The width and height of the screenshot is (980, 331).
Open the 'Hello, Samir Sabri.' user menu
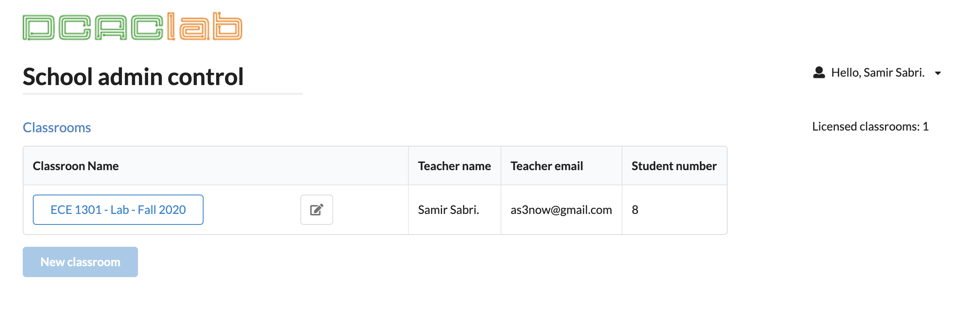tap(877, 73)
